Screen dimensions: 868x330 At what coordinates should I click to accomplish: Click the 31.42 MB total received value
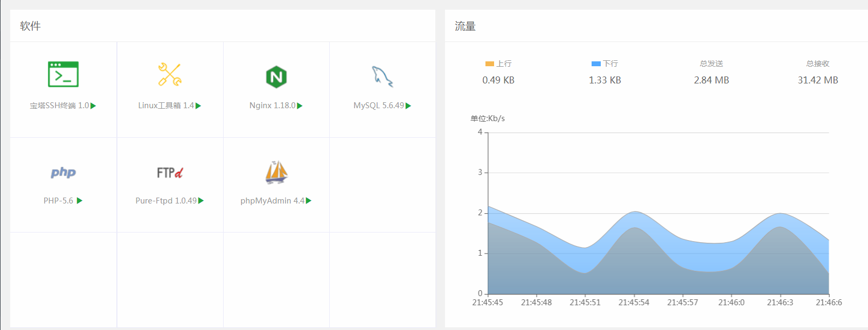coord(818,80)
